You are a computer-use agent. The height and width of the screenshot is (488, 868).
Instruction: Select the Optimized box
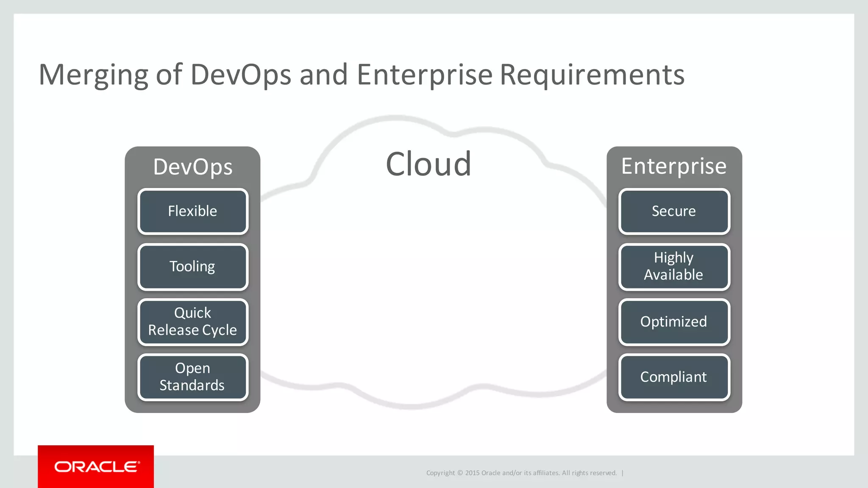(674, 322)
